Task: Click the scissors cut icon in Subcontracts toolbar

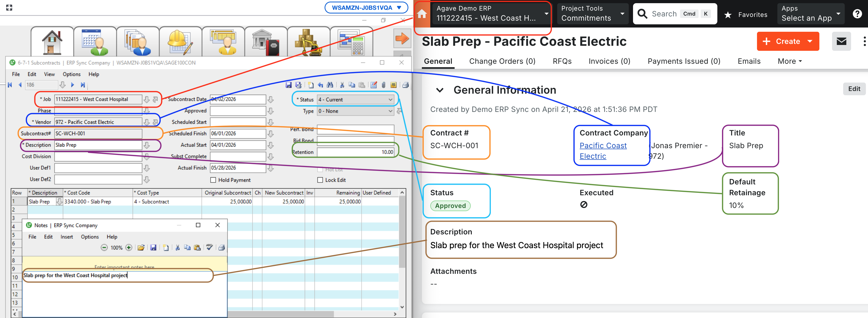Action: tap(342, 85)
